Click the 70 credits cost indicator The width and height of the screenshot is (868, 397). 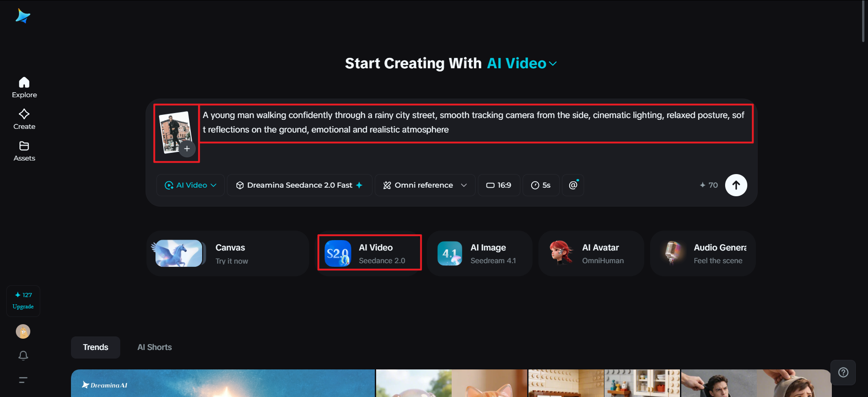pyautogui.click(x=708, y=185)
